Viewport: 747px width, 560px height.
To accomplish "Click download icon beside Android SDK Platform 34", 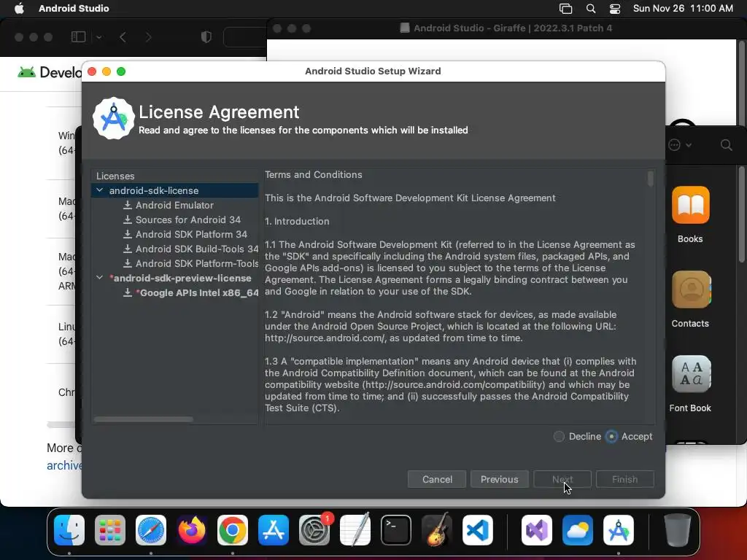I will pyautogui.click(x=127, y=234).
